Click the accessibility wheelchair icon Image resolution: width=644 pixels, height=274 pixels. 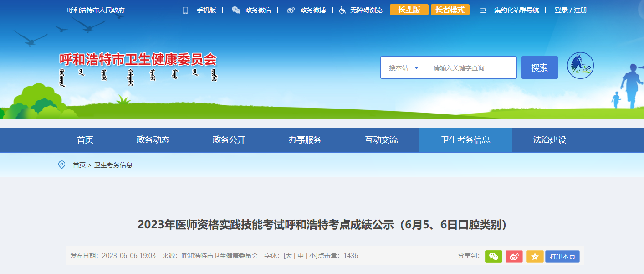point(342,10)
